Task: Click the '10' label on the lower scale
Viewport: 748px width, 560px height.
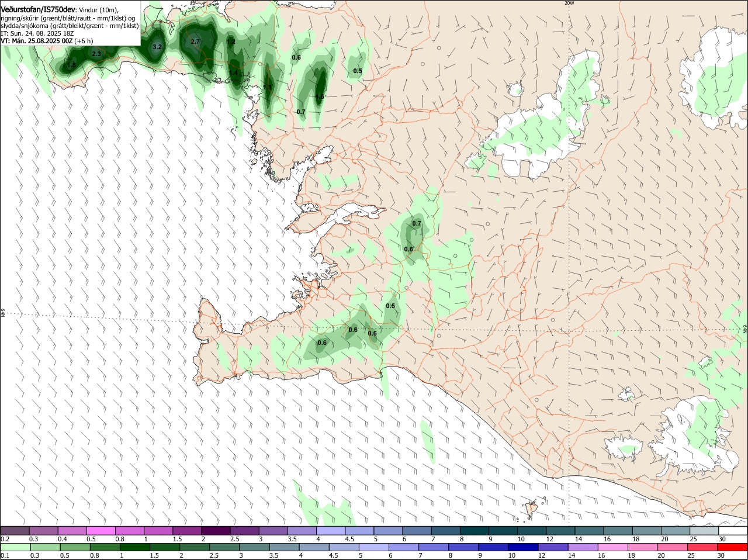Action: (511, 555)
